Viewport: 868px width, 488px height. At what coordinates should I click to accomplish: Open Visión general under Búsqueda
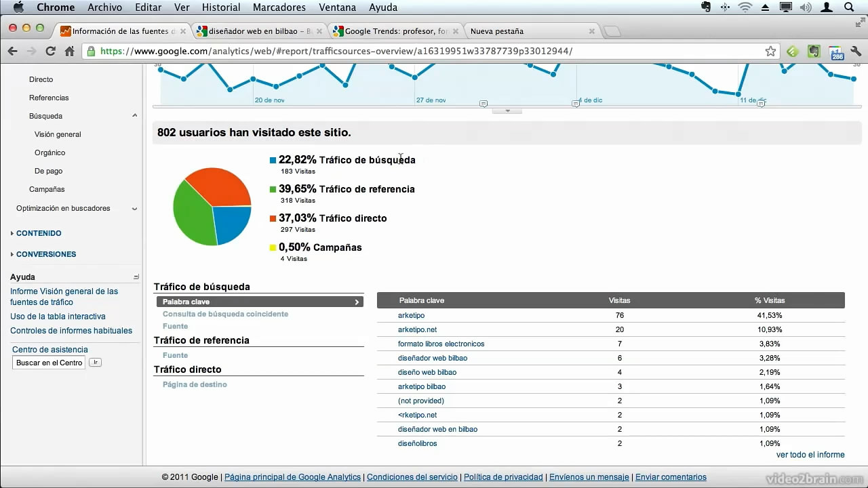coord(58,134)
